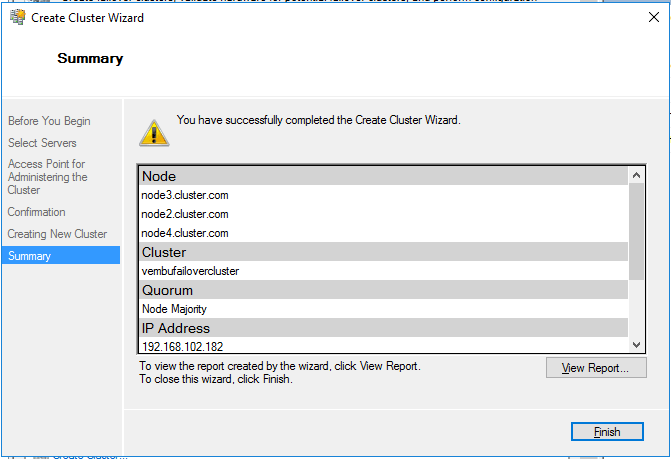Click the Node Majority quorum value
671x459 pixels.
[x=175, y=309]
